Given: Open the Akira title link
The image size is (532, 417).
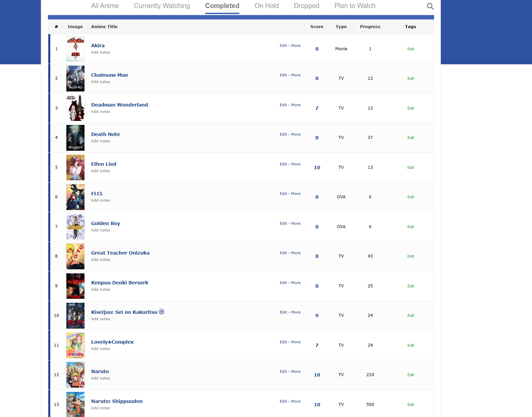Looking at the screenshot, I should [x=98, y=46].
